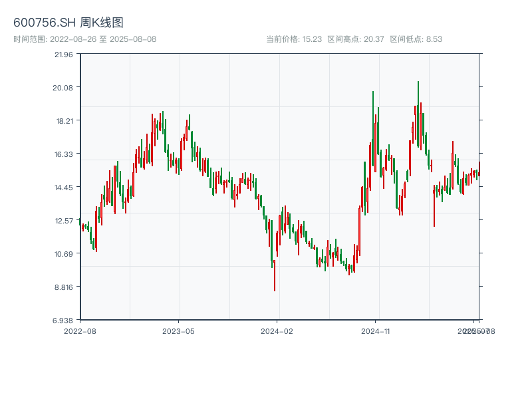
Task: Click the 6.938 y-axis tick label
Action: tap(64, 320)
